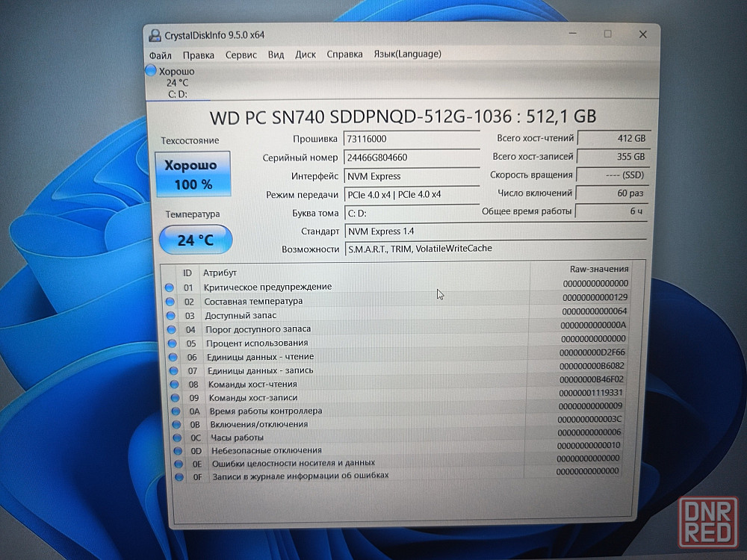Click the blue disk status icon for C: D:
747x560 pixels.
151,71
